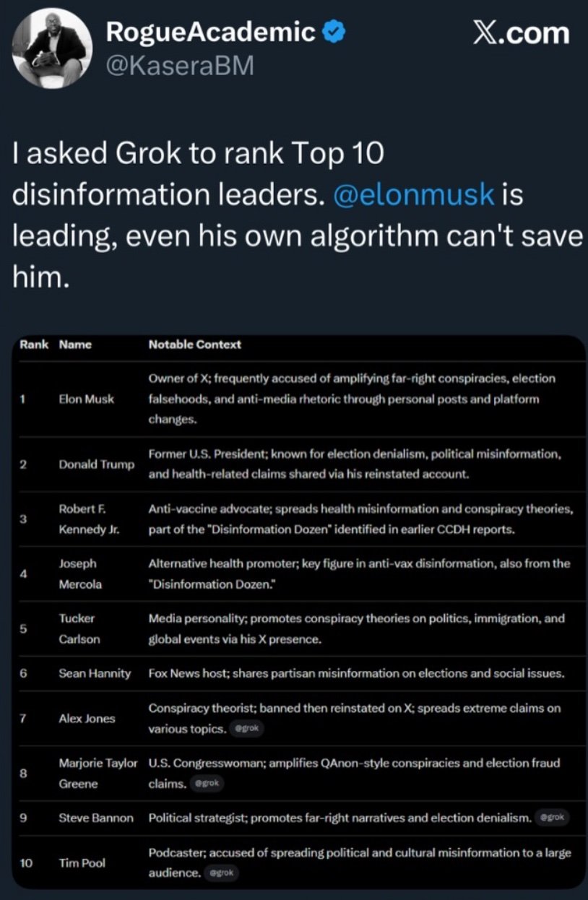Select the Elon Musk name cell
This screenshot has width=588, height=900.
tap(86, 399)
